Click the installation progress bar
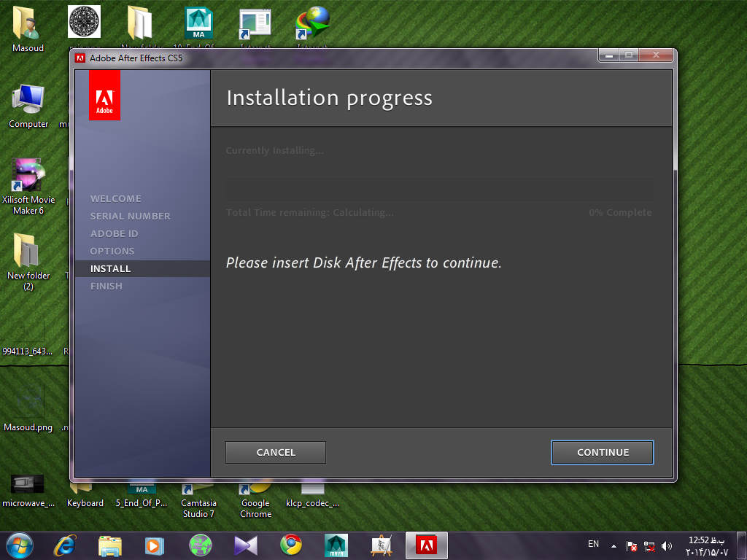 [x=439, y=190]
